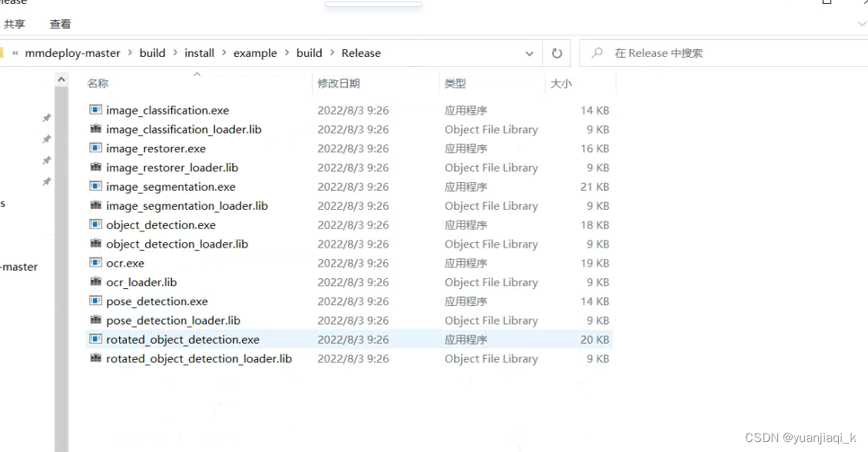Click the ocr.exe application icon
This screenshot has height=452, width=868.
tap(95, 263)
